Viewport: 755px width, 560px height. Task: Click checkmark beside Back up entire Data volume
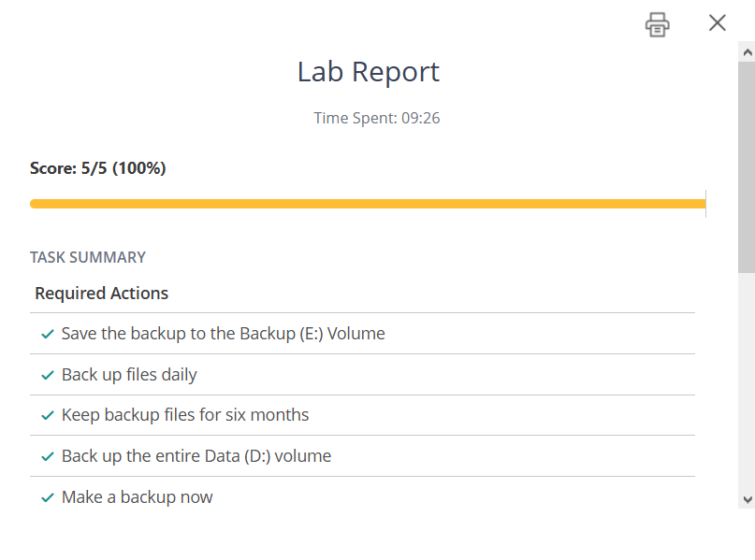click(x=47, y=456)
